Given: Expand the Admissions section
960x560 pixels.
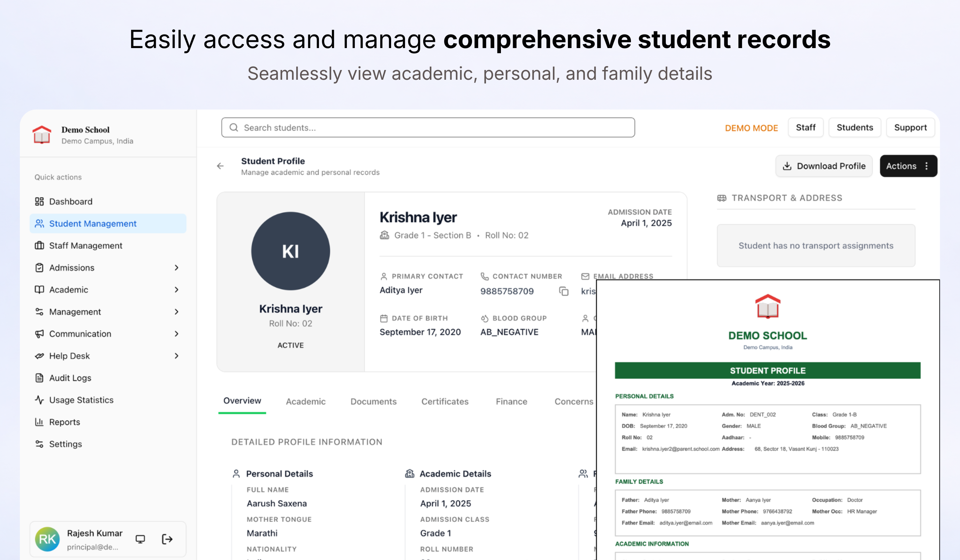Looking at the screenshot, I should pos(177,267).
